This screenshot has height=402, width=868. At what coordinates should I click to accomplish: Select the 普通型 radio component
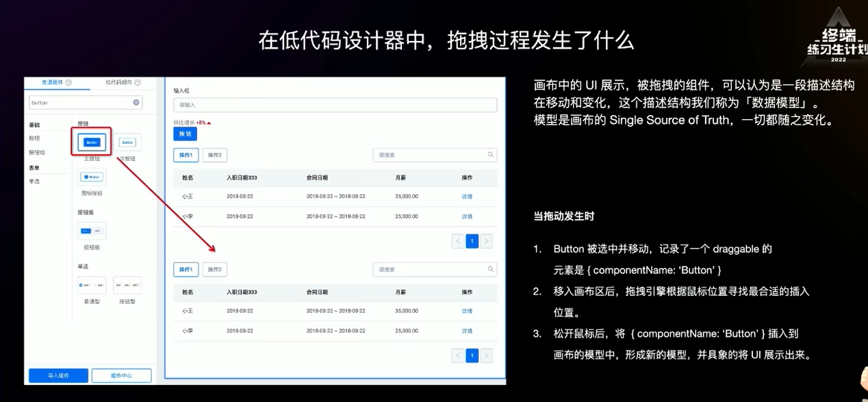pyautogui.click(x=92, y=285)
